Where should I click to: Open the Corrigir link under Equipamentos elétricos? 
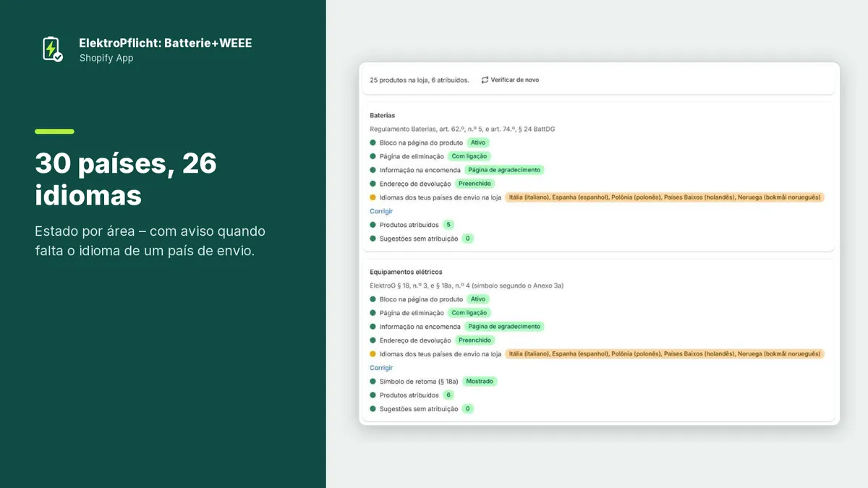(381, 368)
